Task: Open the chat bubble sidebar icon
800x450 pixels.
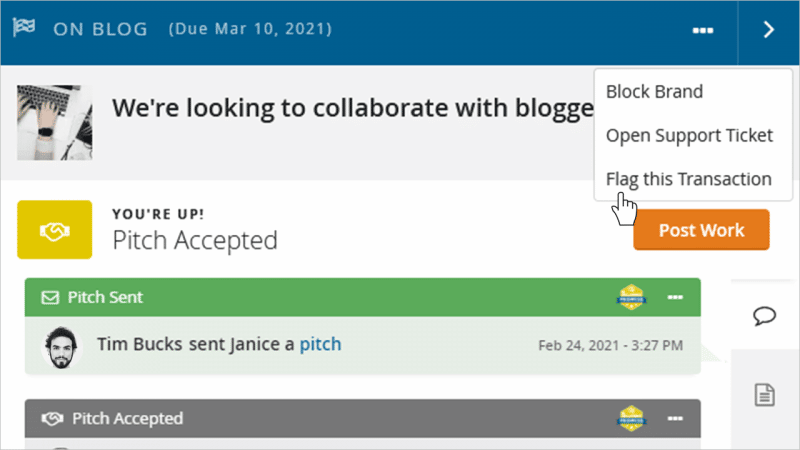Action: pos(765,316)
